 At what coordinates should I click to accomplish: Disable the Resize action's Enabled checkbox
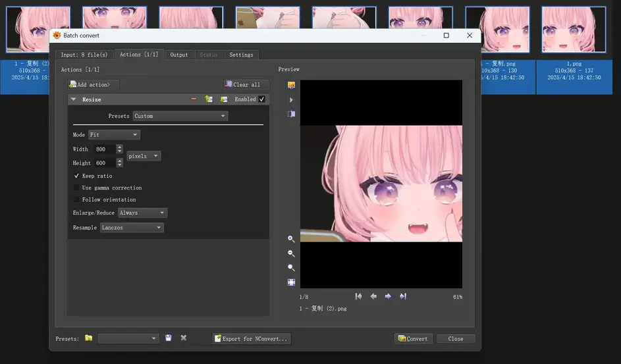click(262, 99)
